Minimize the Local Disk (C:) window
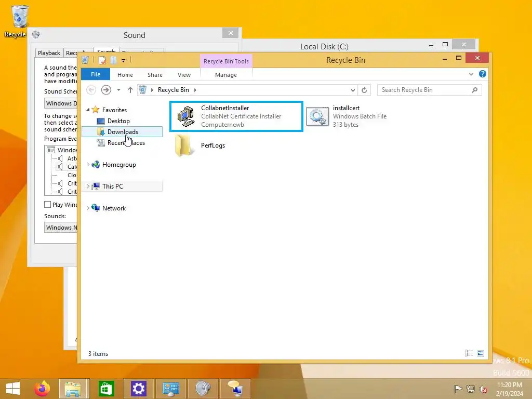The image size is (532, 399). (x=431, y=45)
